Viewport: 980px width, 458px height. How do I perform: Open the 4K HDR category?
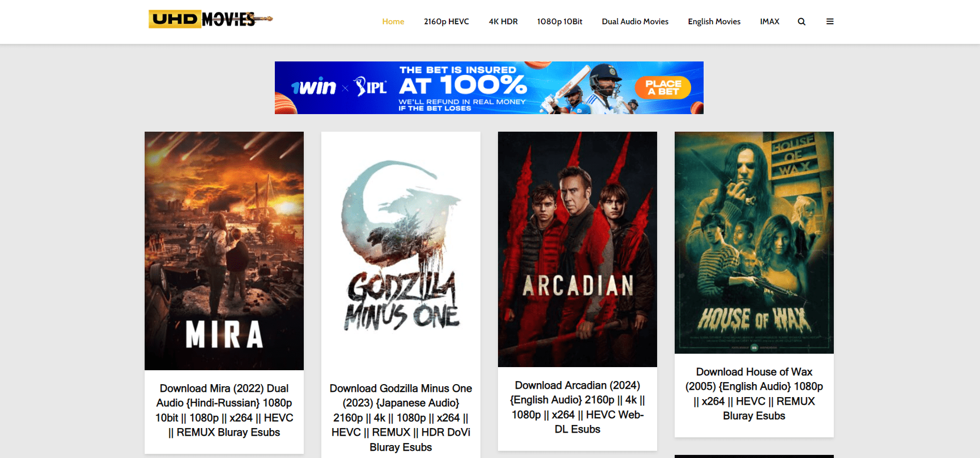[503, 22]
